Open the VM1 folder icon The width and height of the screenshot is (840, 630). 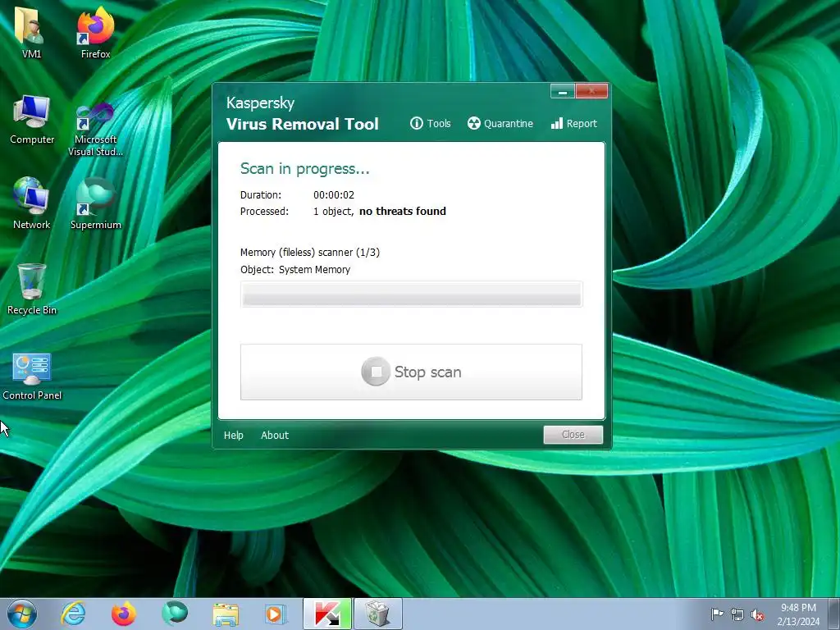click(32, 33)
